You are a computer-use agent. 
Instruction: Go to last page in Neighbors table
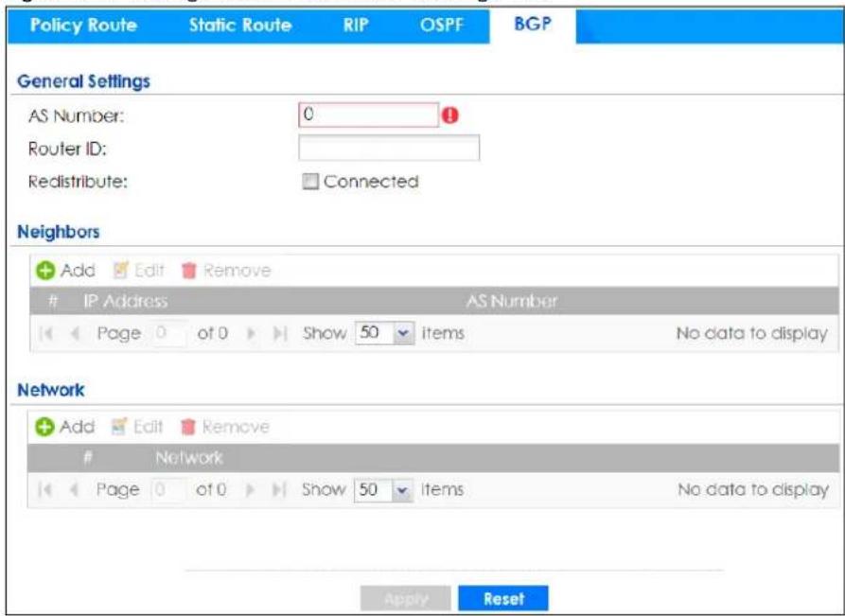(x=279, y=334)
